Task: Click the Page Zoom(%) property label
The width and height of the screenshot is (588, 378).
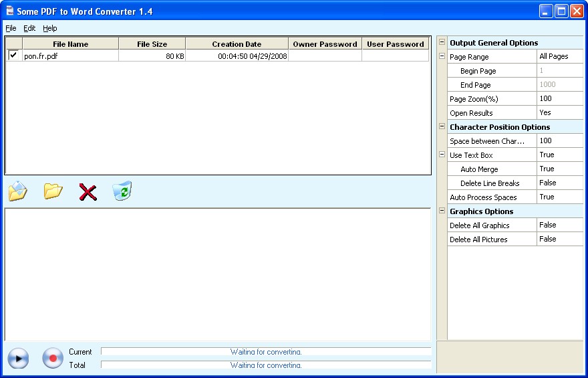Action: pyautogui.click(x=474, y=99)
